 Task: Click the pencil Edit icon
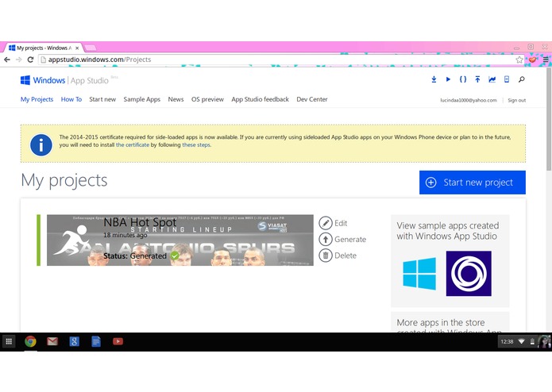326,223
